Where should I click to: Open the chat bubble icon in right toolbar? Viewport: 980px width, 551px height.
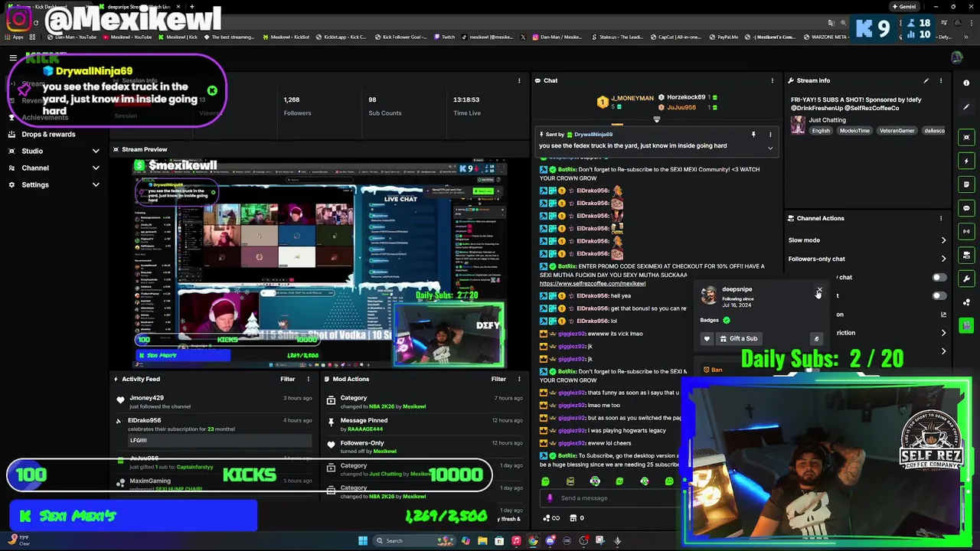pos(966,208)
